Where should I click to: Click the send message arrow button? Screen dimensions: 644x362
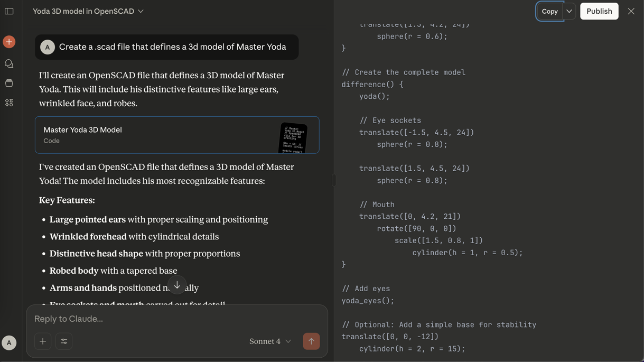(311, 341)
